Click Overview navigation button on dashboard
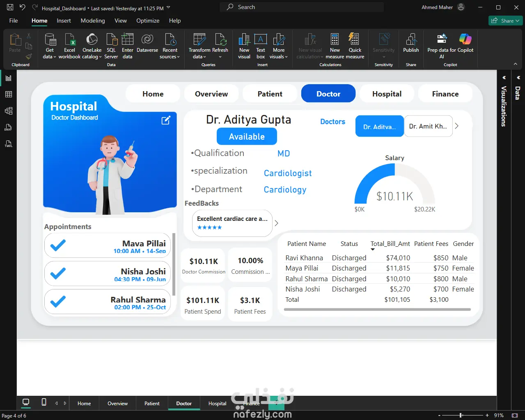 211,94
